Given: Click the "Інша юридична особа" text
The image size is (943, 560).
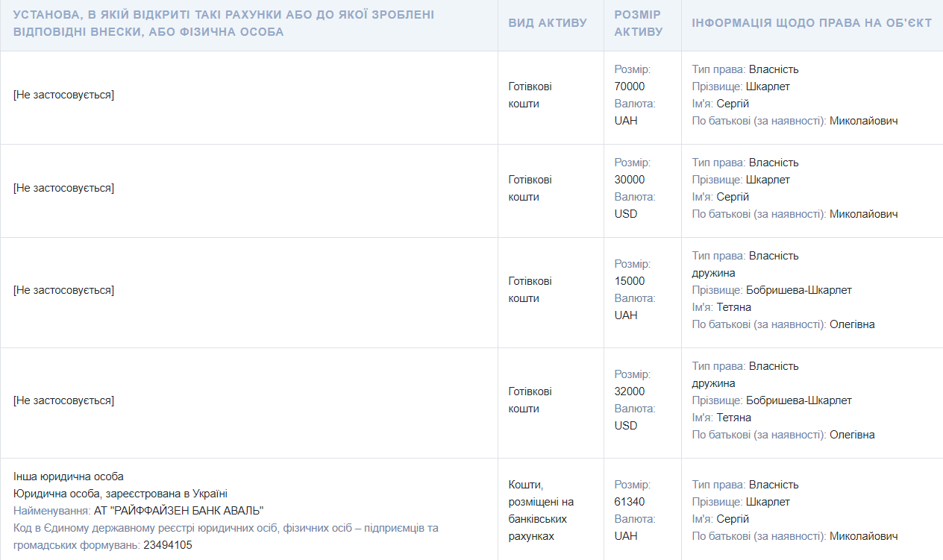Looking at the screenshot, I should [69, 476].
